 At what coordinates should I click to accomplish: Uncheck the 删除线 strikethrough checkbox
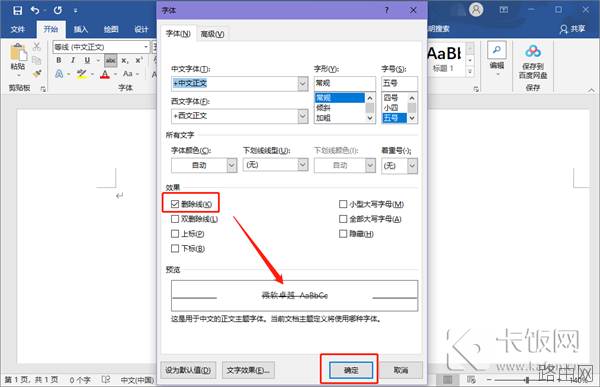coord(175,204)
